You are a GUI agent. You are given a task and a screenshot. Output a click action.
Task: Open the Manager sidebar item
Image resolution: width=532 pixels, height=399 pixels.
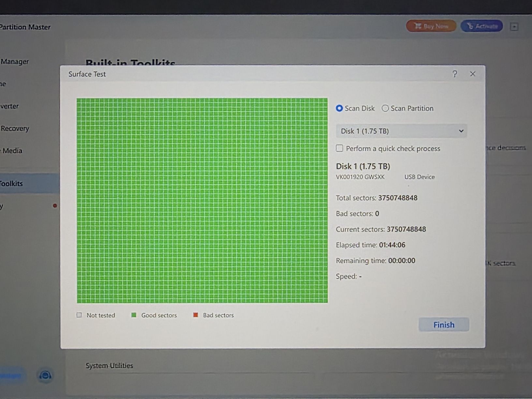(15, 62)
